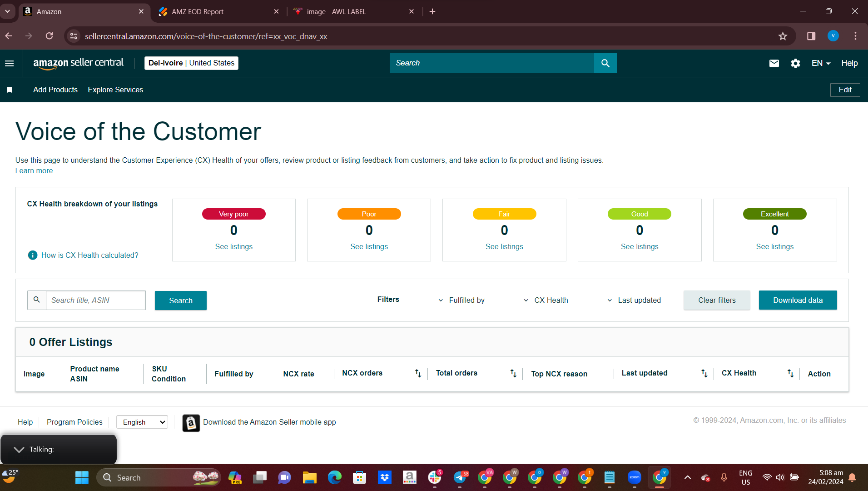Bookmark this page with the star icon
This screenshot has height=491, width=868.
[x=783, y=36]
